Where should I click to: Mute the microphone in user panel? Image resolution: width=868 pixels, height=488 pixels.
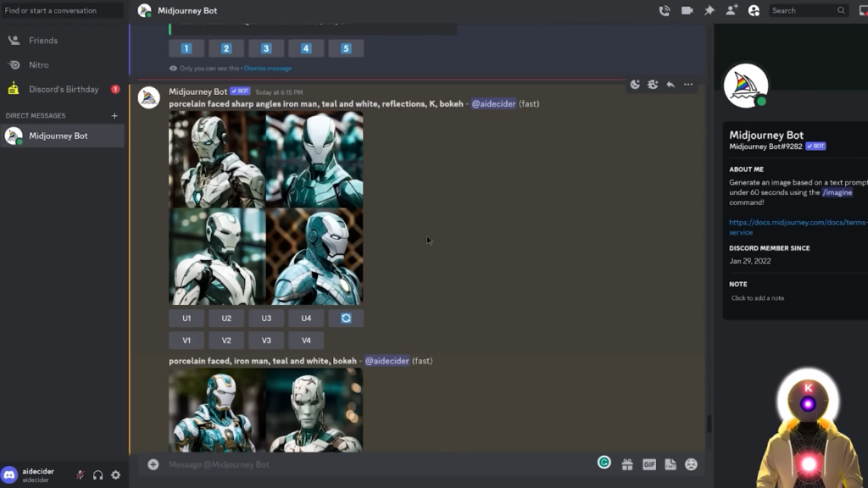click(80, 475)
